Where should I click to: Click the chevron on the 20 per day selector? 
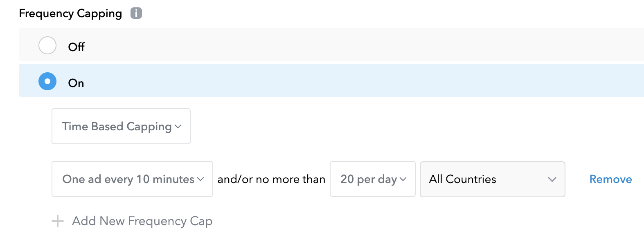pos(404,179)
